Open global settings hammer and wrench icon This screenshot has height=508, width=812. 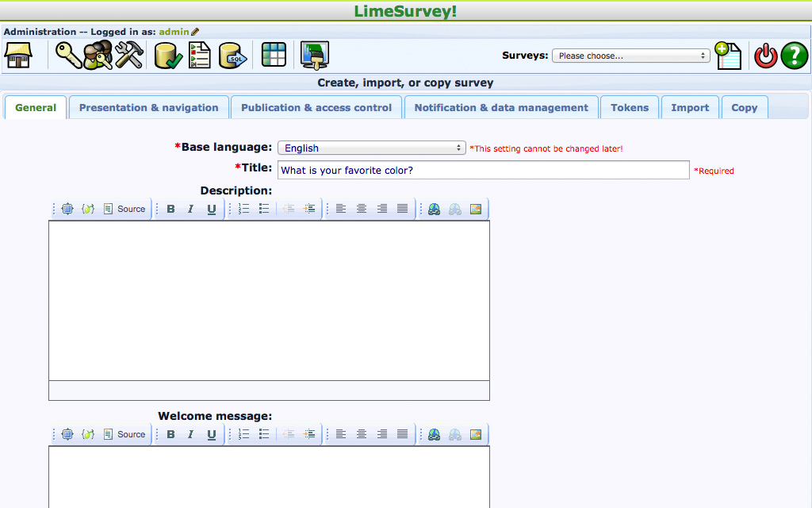(129, 55)
